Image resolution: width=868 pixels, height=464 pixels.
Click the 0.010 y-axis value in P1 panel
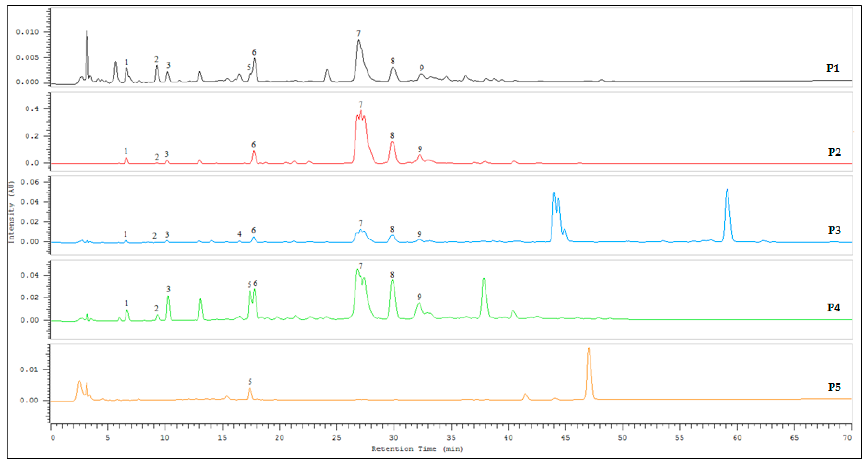tap(27, 32)
